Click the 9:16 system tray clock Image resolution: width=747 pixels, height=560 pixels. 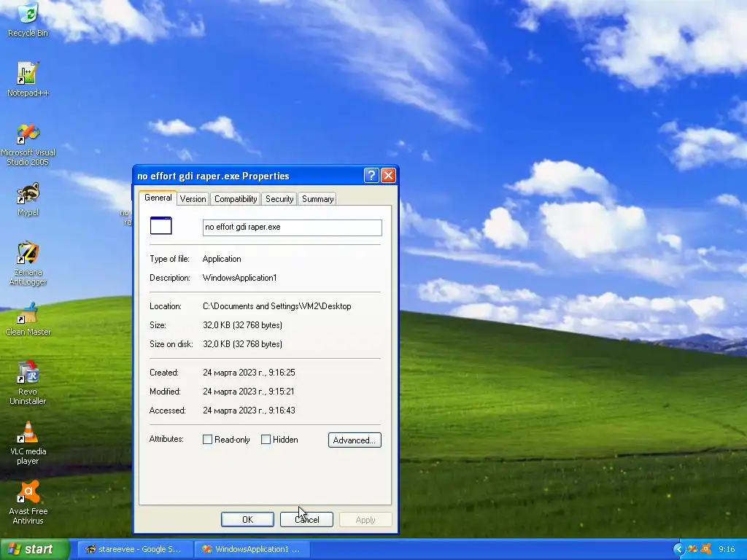point(727,549)
